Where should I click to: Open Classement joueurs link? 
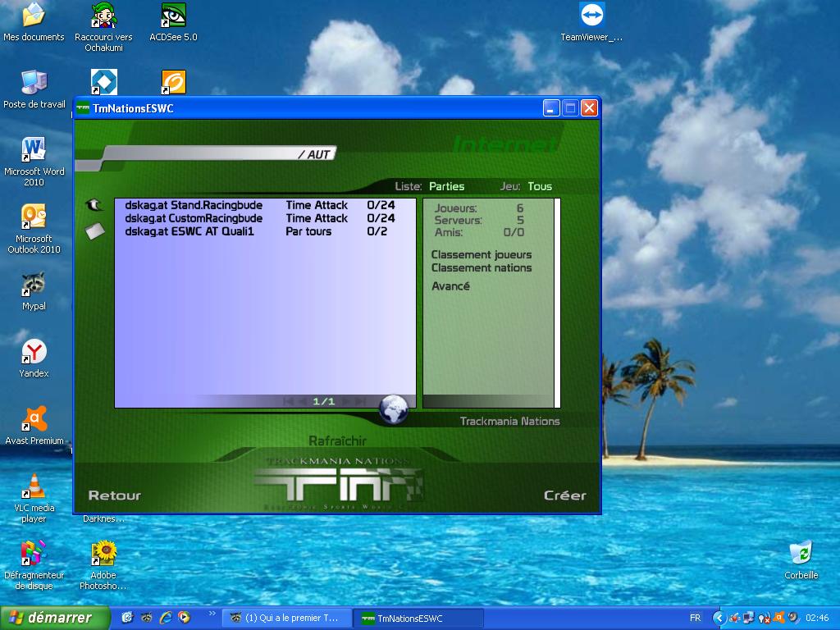point(481,254)
